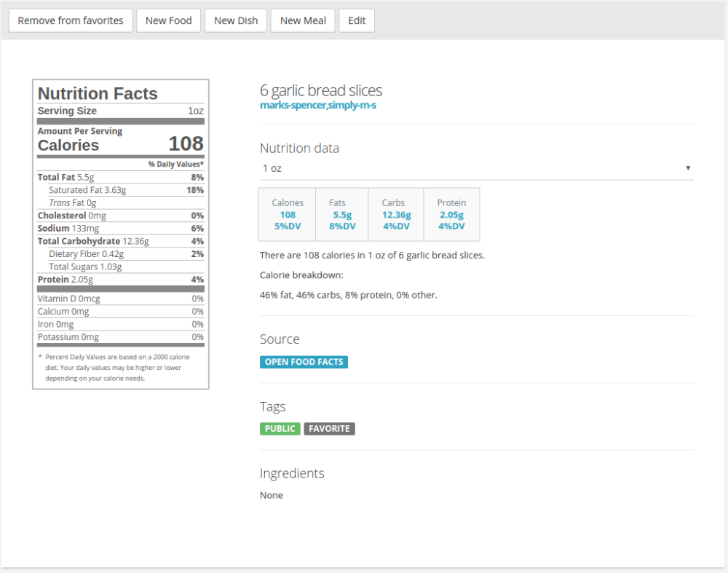Select the Calories 108 summary cell
The width and height of the screenshot is (728, 573).
[288, 214]
